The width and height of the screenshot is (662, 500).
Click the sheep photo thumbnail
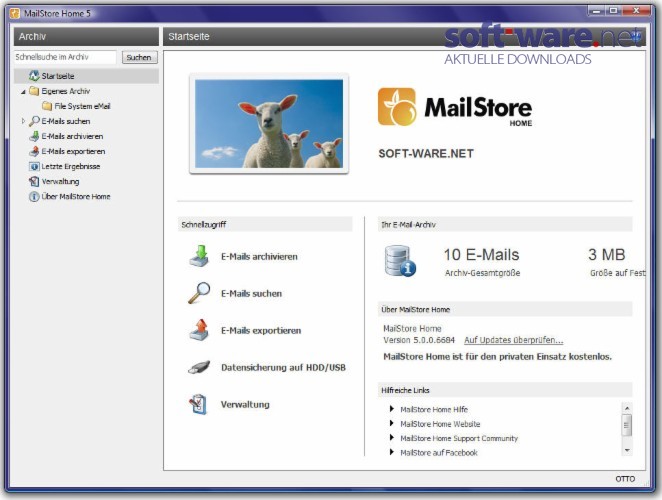tap(269, 124)
